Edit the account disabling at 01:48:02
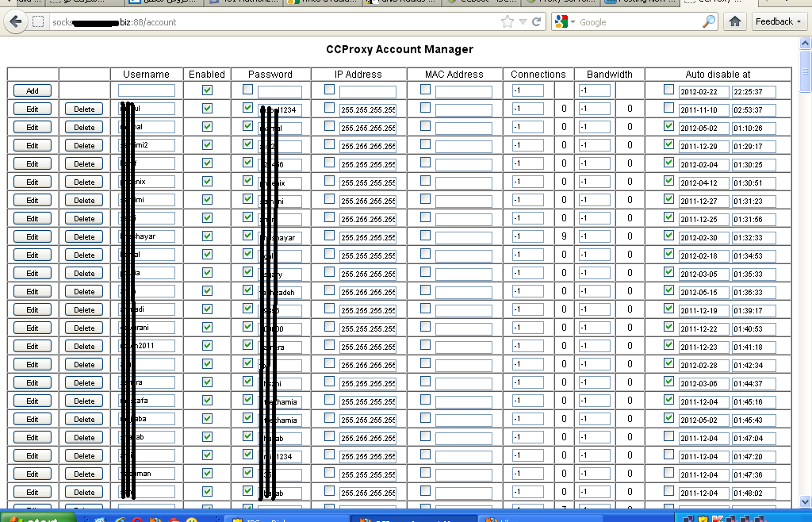The image size is (812, 522). click(32, 493)
